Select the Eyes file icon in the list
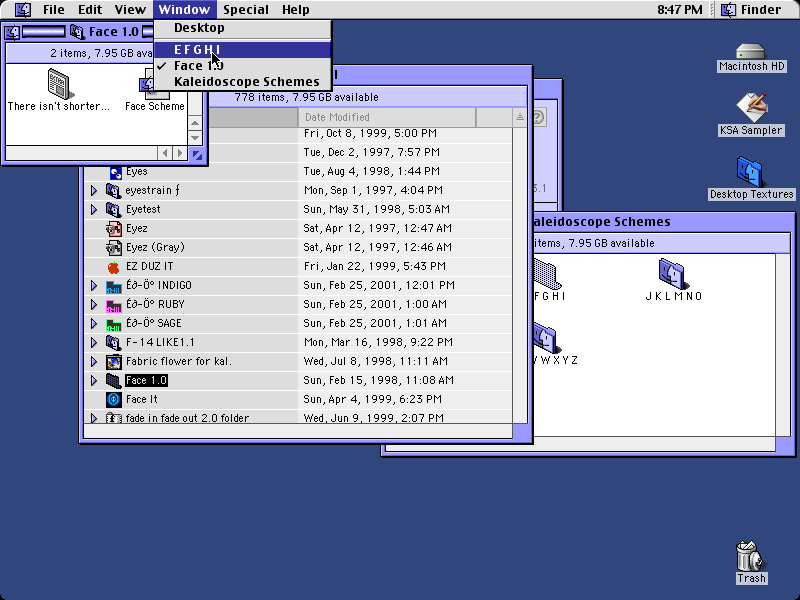 [114, 172]
